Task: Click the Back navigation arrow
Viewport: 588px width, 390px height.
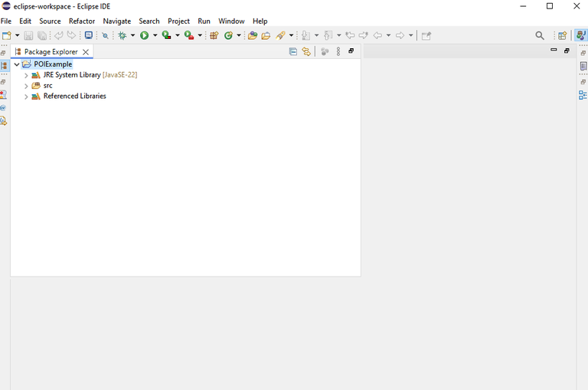Action: tap(377, 36)
